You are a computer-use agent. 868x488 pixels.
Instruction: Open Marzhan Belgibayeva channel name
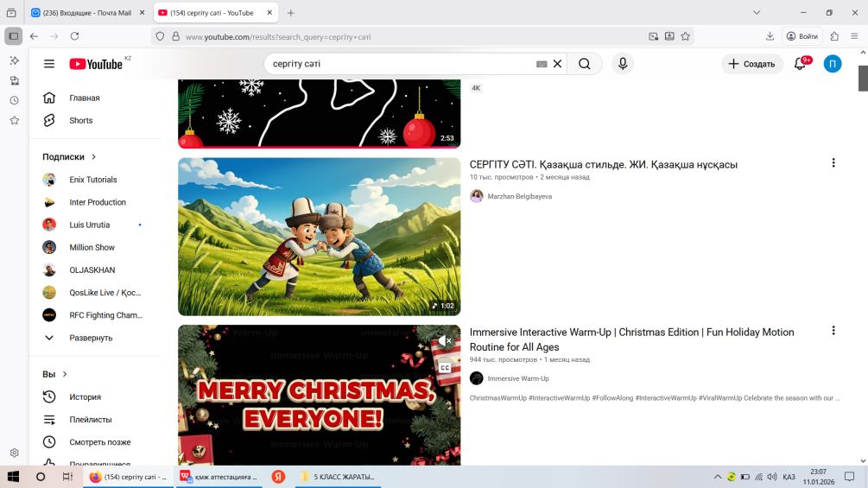pyautogui.click(x=519, y=196)
